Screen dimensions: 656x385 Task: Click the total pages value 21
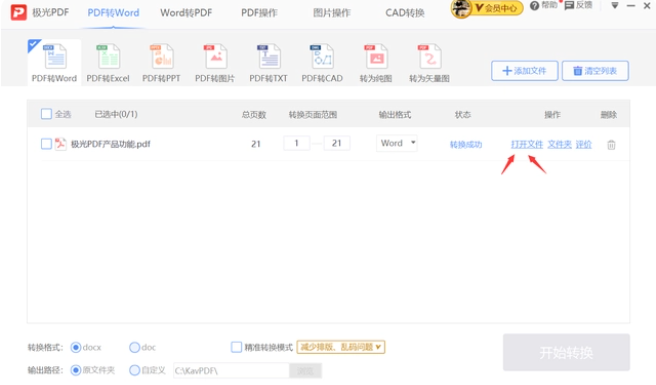tap(256, 144)
